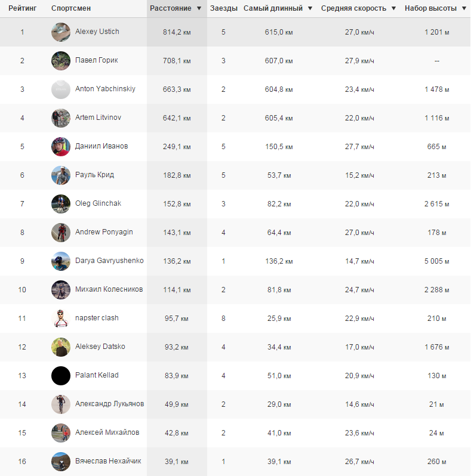Viewport: 471px width, 476px height.
Task: Open Artem Litvinov's profile link
Action: pyautogui.click(x=98, y=118)
